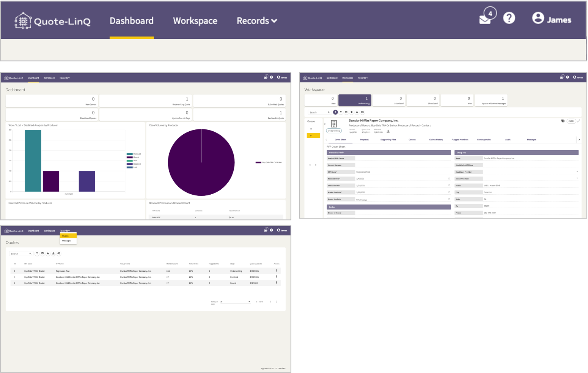Select the Underwriting status card in Workspace
Viewport: 588px width, 373px height.
point(355,100)
